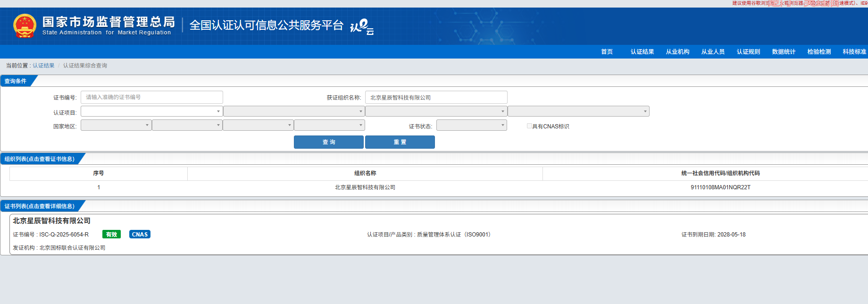The image size is (868, 304).
Task: Click the 认e云 cloud logo icon
Action: 362,26
